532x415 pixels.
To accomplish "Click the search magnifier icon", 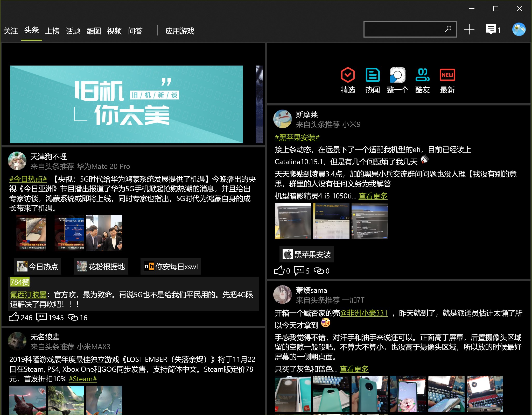I will (x=448, y=29).
